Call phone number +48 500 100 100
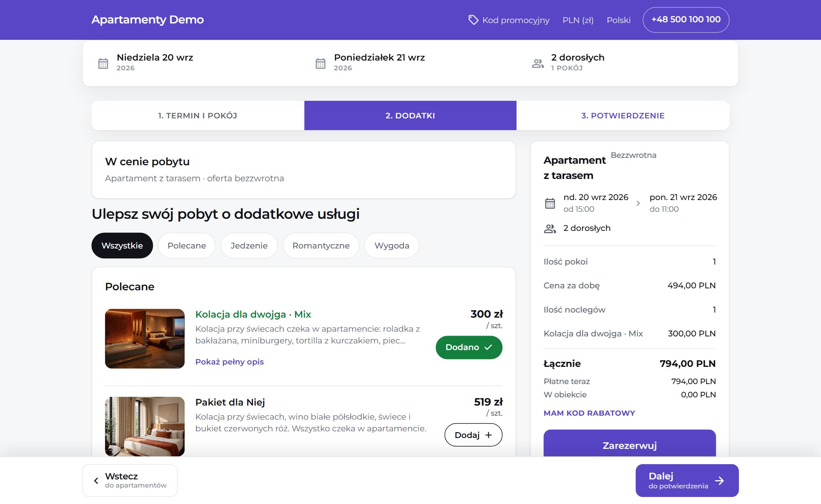Image resolution: width=821 pixels, height=504 pixels. point(686,20)
